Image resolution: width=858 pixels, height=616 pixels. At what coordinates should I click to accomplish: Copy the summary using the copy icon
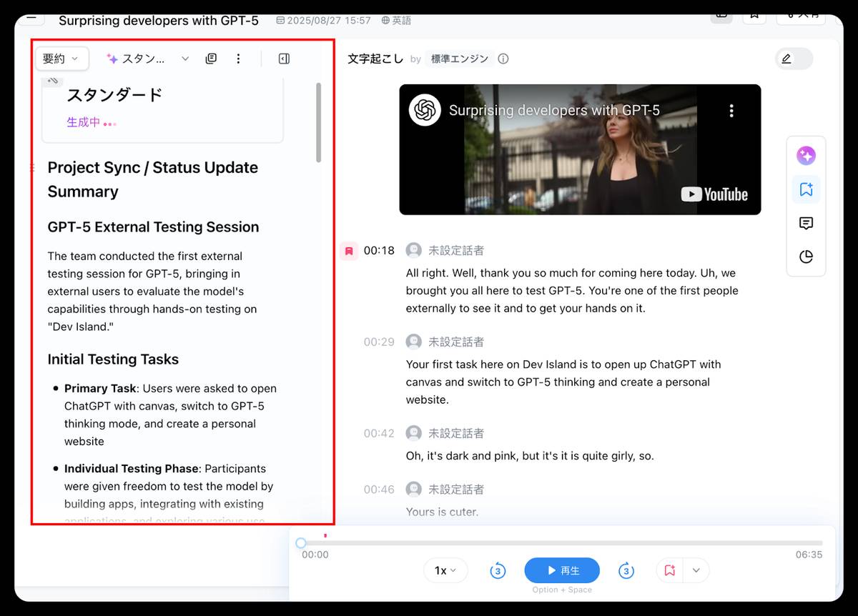tap(211, 59)
